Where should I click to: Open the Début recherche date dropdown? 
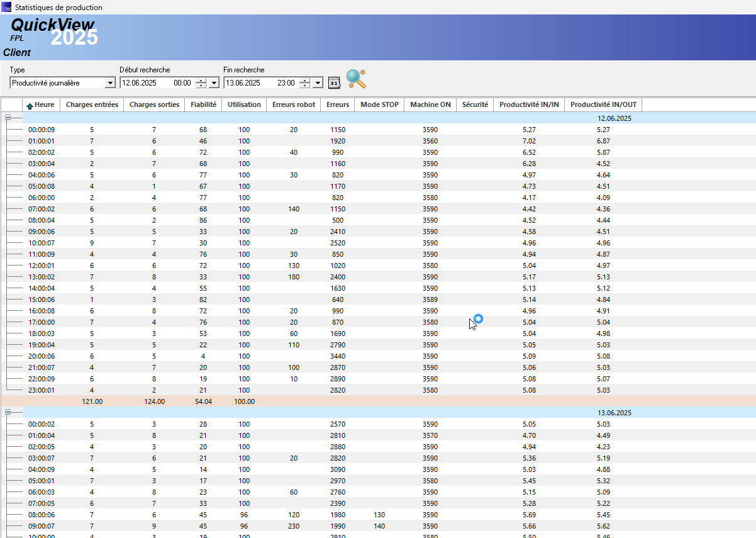pyautogui.click(x=214, y=83)
